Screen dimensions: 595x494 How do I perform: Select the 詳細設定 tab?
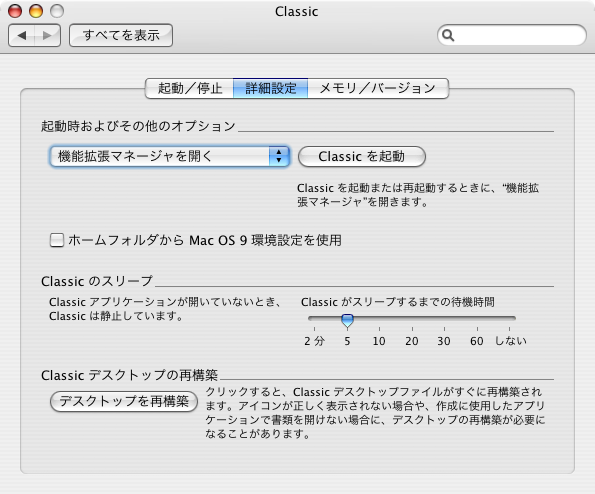tap(271, 88)
